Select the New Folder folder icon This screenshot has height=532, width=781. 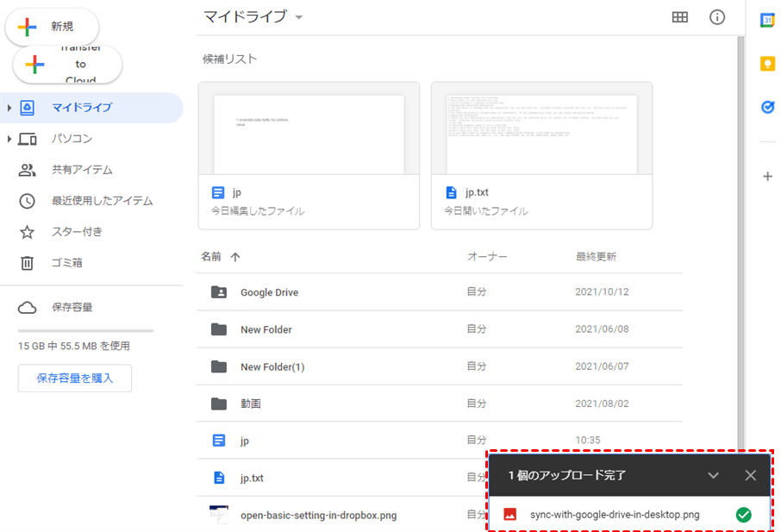point(219,329)
